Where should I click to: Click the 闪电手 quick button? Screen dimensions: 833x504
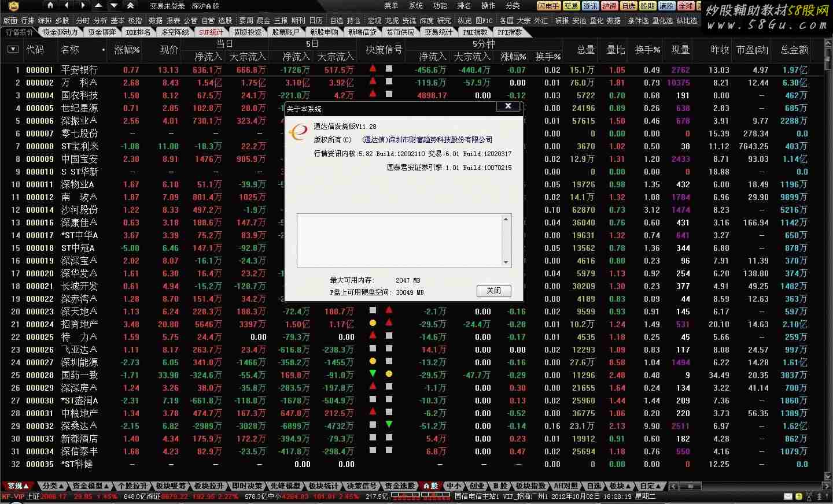click(548, 6)
